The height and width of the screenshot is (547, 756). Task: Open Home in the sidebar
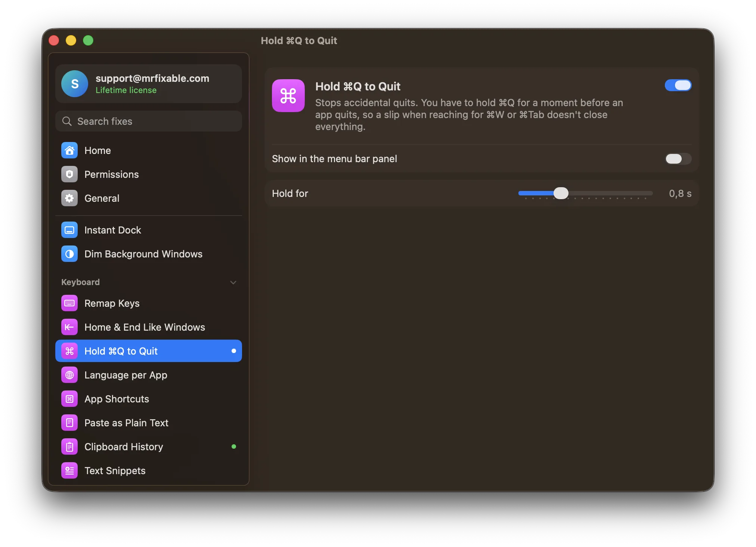point(149,151)
